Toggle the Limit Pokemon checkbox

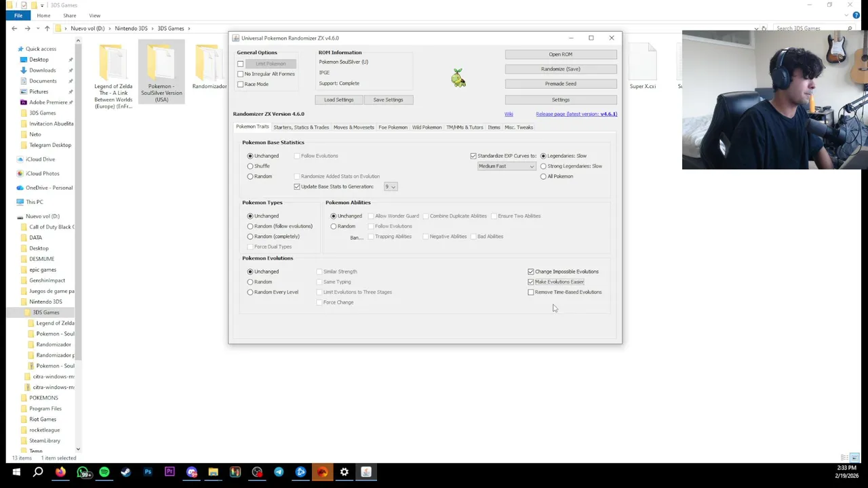point(240,64)
